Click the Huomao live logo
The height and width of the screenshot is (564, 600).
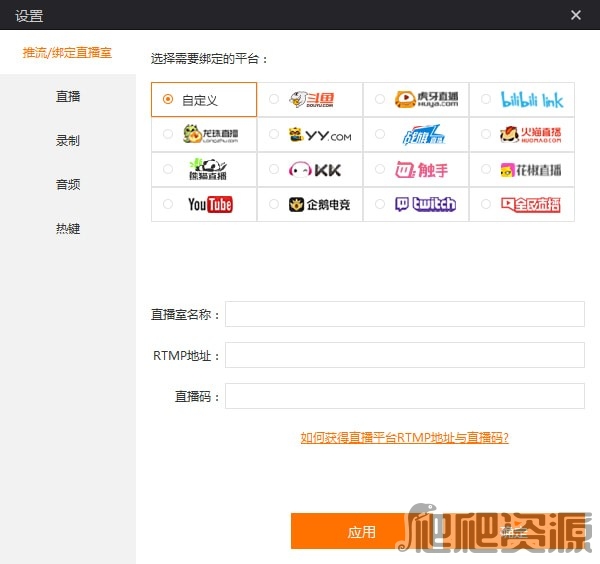530,134
